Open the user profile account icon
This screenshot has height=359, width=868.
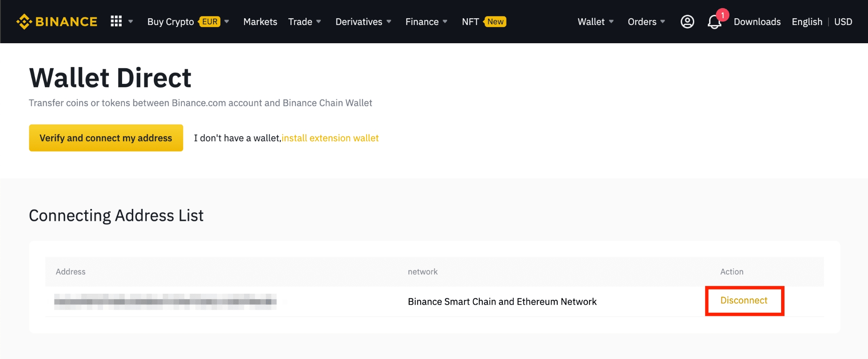pyautogui.click(x=687, y=22)
